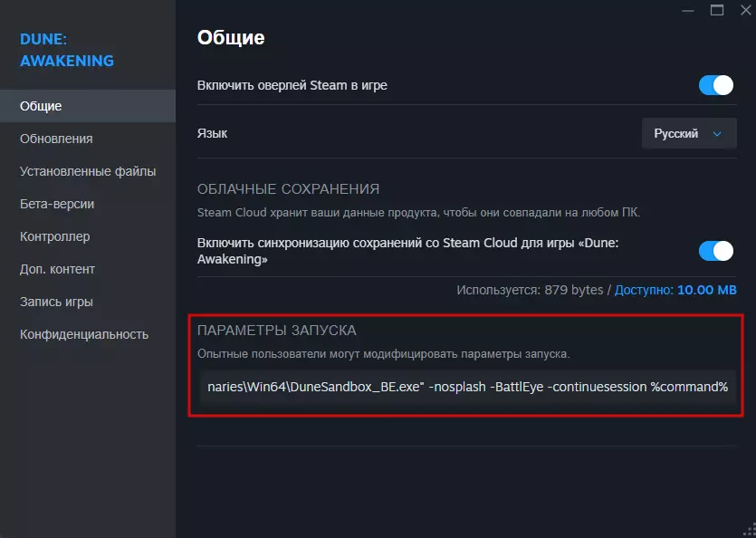Click the Язык label
The height and width of the screenshot is (538, 756).
[212, 133]
